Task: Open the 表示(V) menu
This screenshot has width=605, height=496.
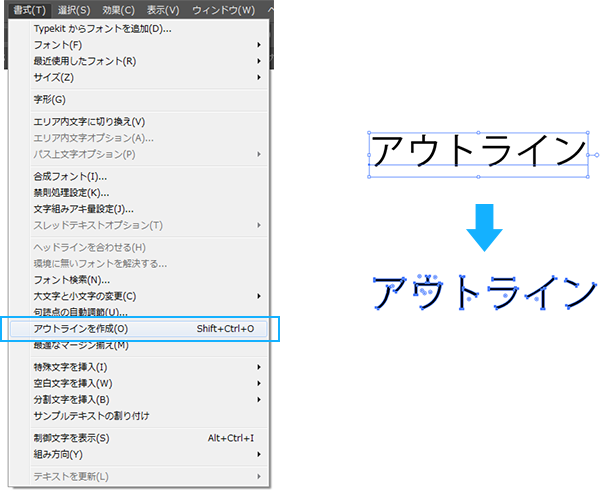Action: click(162, 10)
